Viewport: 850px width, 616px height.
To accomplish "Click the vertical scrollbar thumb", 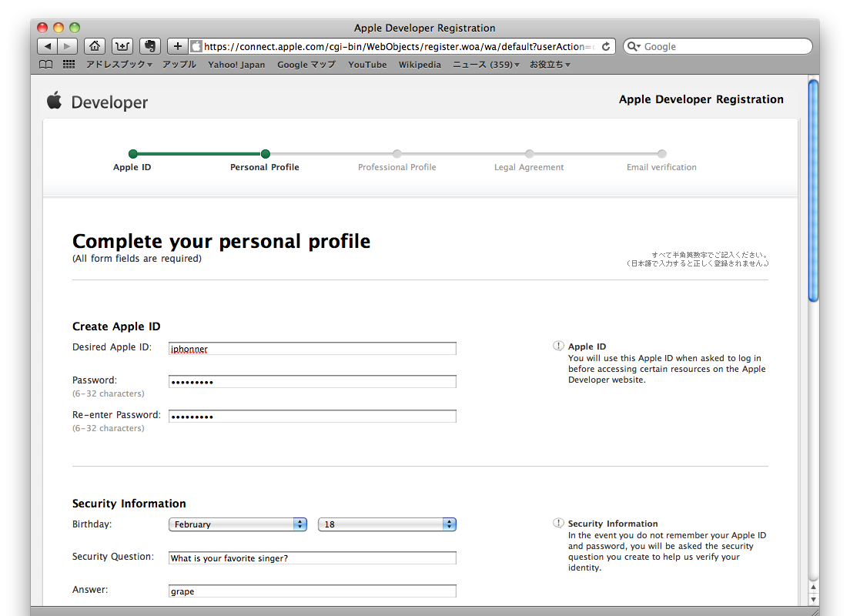I will point(813,192).
